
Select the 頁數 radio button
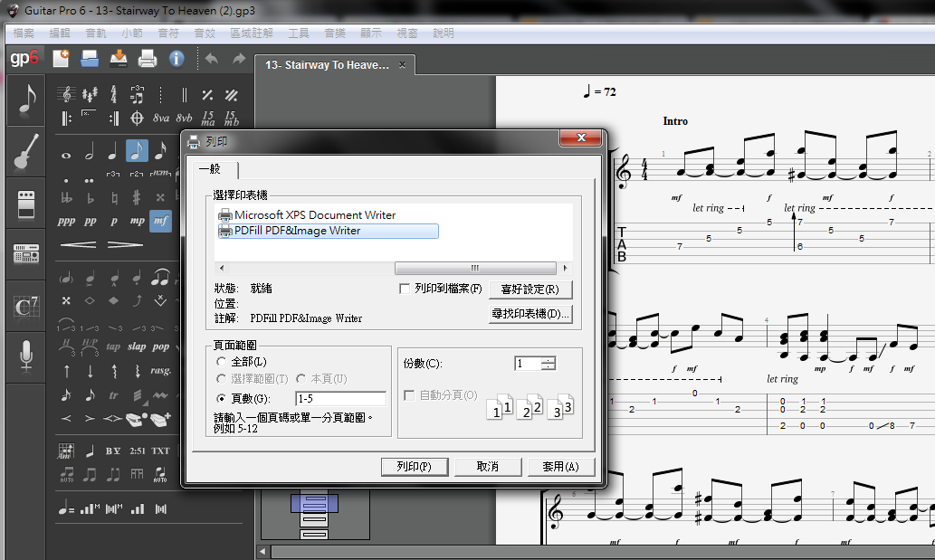click(221, 399)
